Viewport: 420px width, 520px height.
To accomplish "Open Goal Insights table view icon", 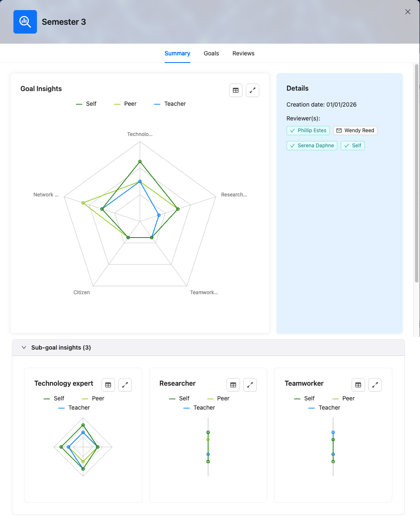I will [236, 90].
